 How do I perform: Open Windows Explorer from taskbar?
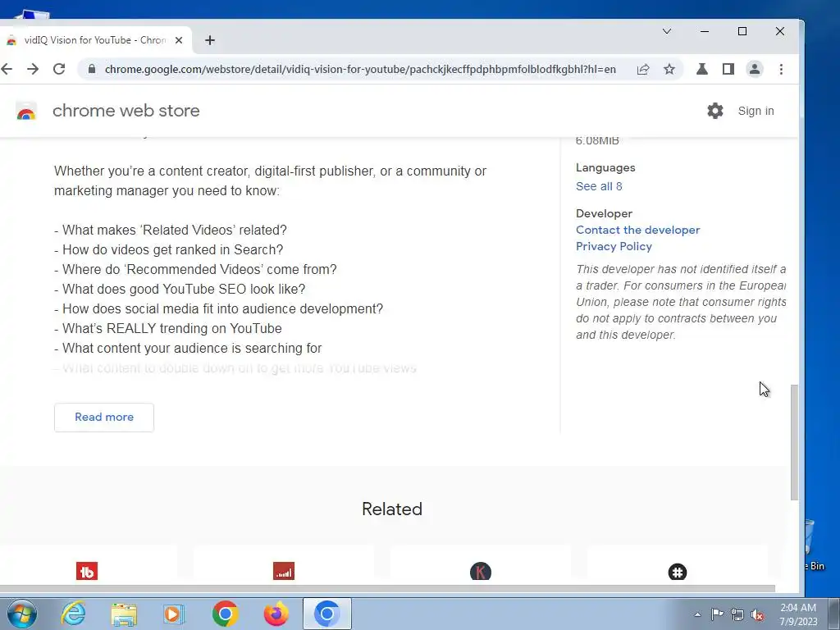125,614
